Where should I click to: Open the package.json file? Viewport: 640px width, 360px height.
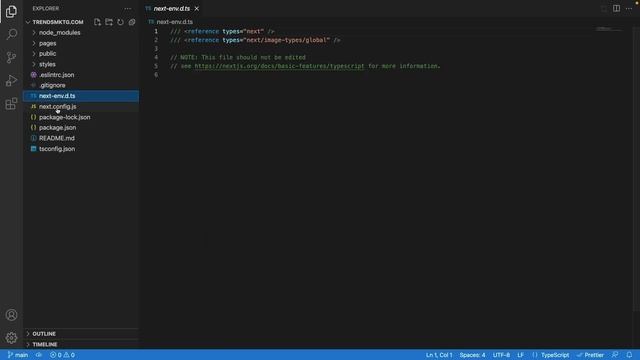coord(81,128)
